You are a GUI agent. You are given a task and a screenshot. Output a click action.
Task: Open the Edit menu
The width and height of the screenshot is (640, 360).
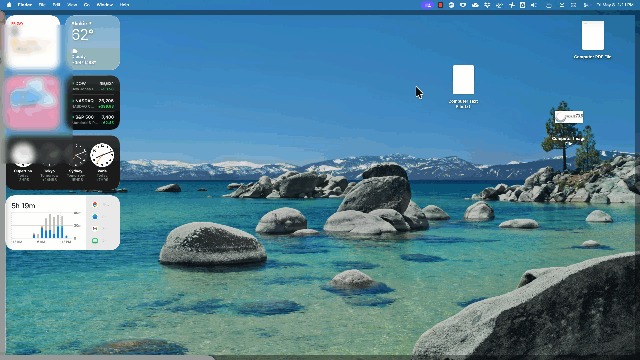point(56,5)
